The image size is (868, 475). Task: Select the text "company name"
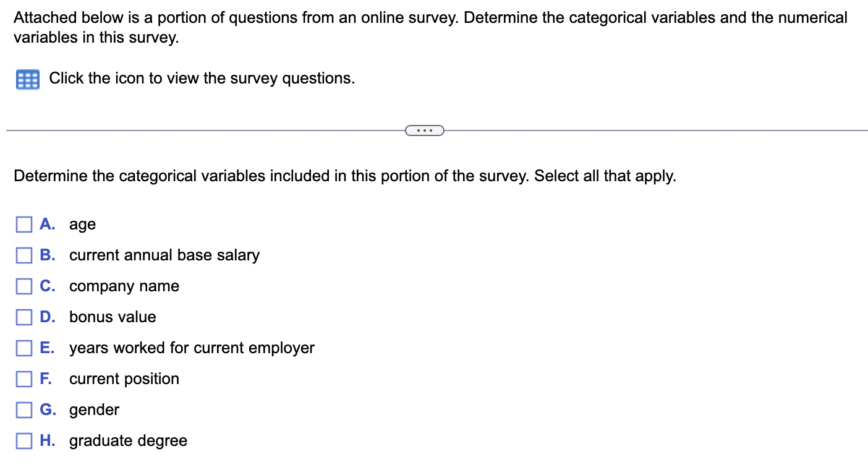pyautogui.click(x=124, y=286)
